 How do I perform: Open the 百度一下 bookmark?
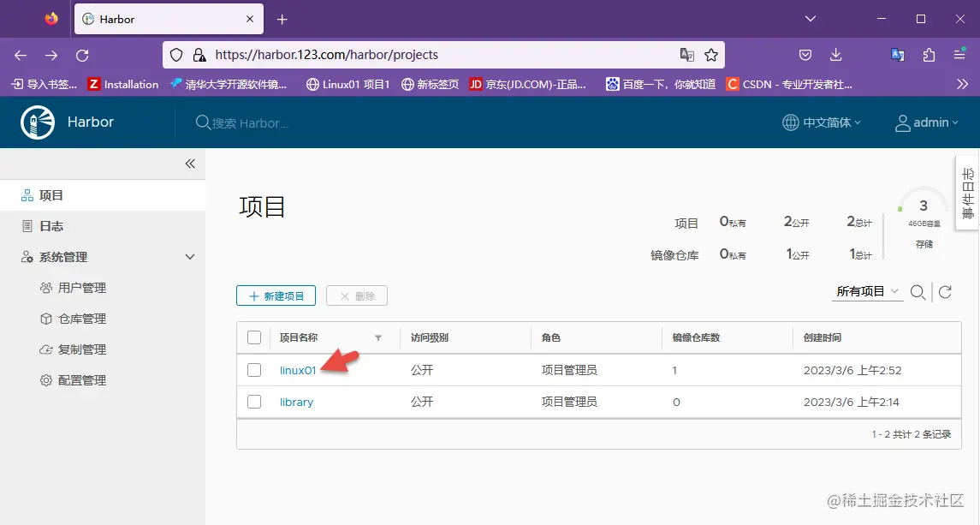661,85
